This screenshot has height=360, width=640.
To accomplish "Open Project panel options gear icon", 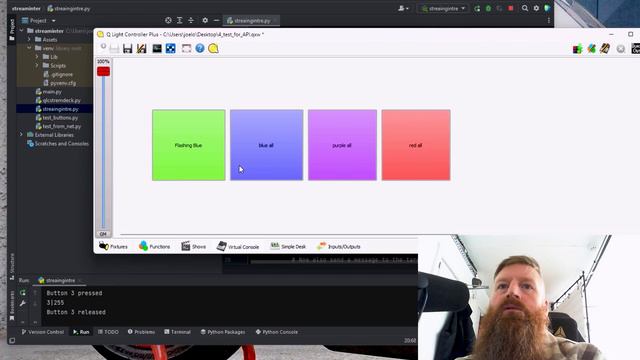I will click(205, 20).
